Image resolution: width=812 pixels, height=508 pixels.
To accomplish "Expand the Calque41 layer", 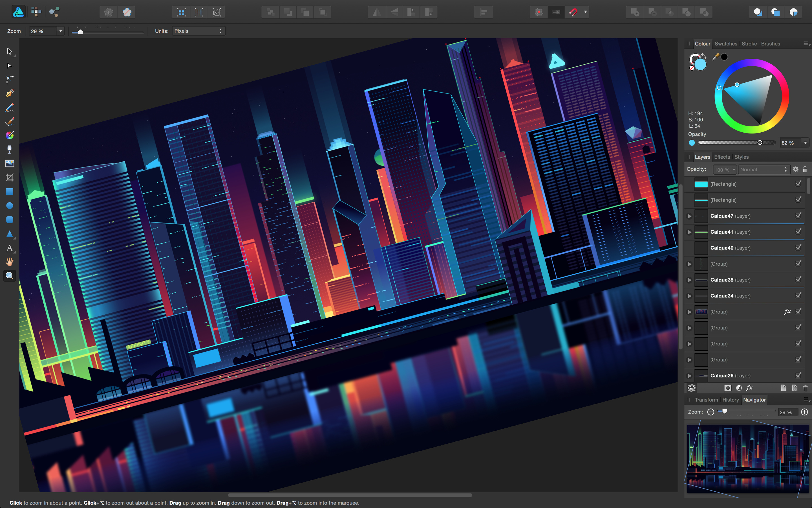I will (690, 232).
